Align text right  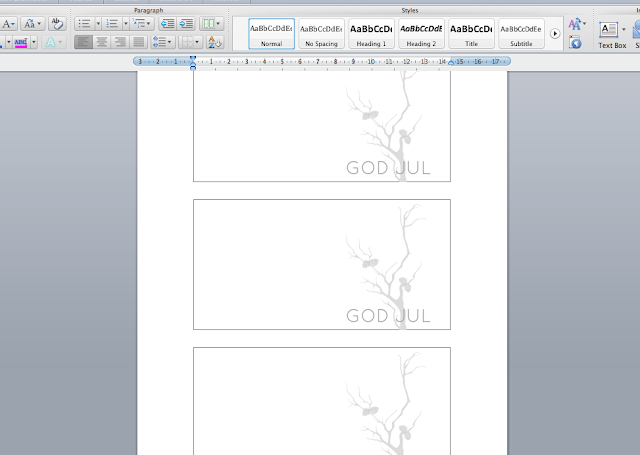coord(120,42)
